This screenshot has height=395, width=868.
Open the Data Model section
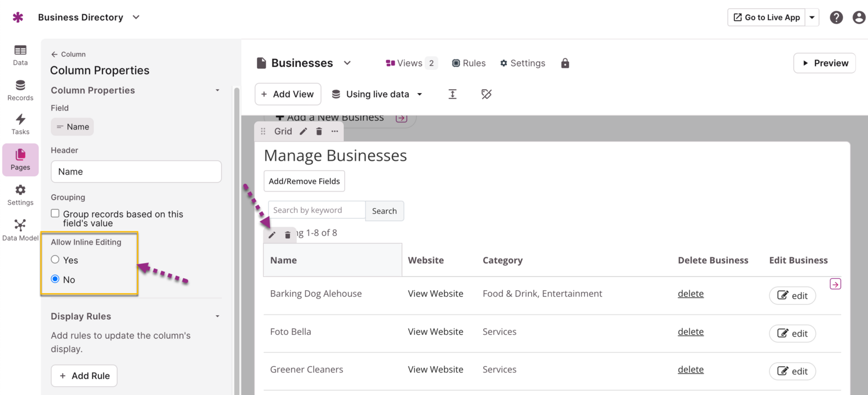(x=20, y=230)
